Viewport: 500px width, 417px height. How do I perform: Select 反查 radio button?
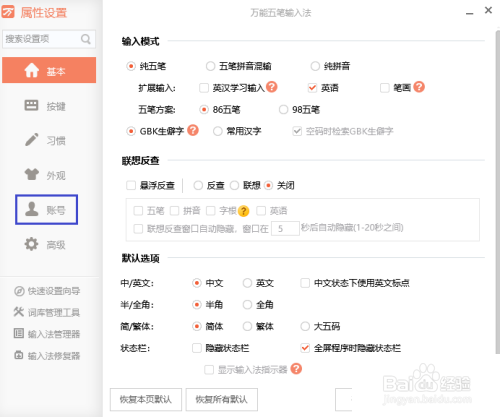pyautogui.click(x=198, y=185)
